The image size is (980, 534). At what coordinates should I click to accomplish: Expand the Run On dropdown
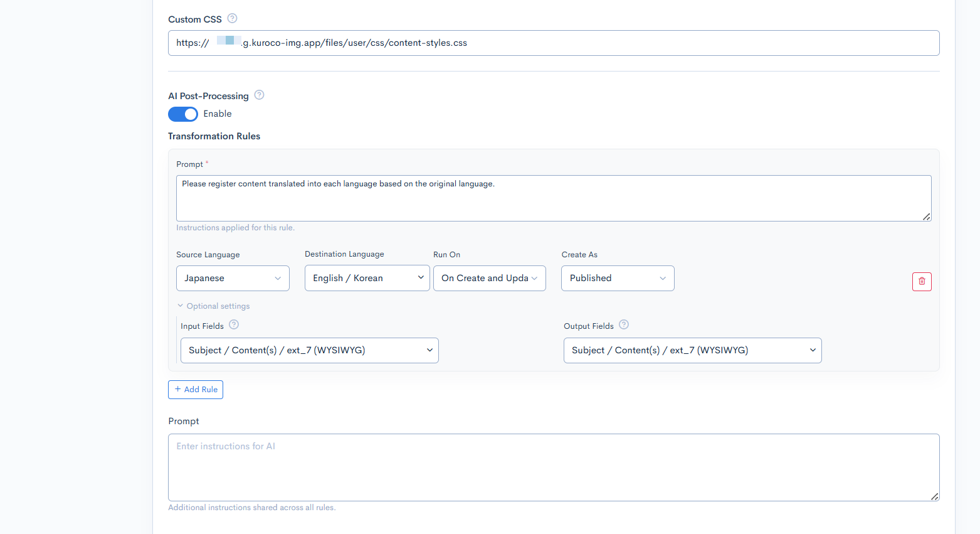[x=489, y=278]
